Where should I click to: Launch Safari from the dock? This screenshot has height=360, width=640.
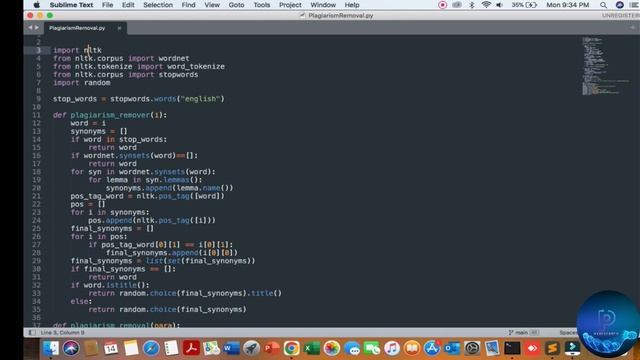pos(151,348)
